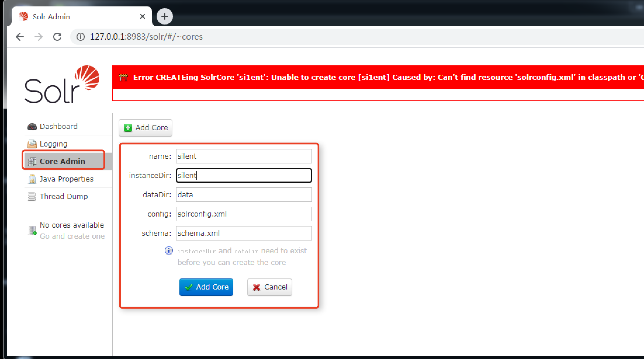Click the schema input field

click(244, 233)
